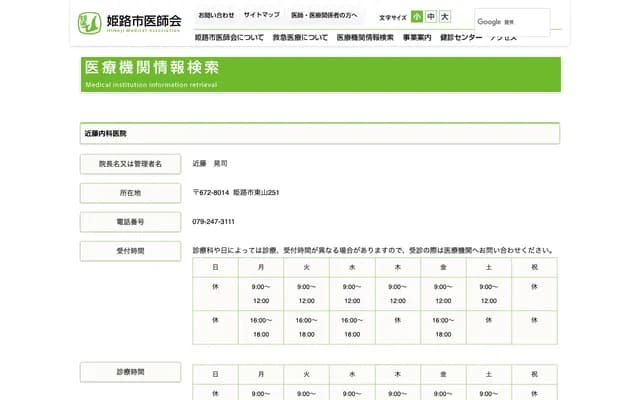
Task: Click the Google search input field
Action: pos(512,22)
